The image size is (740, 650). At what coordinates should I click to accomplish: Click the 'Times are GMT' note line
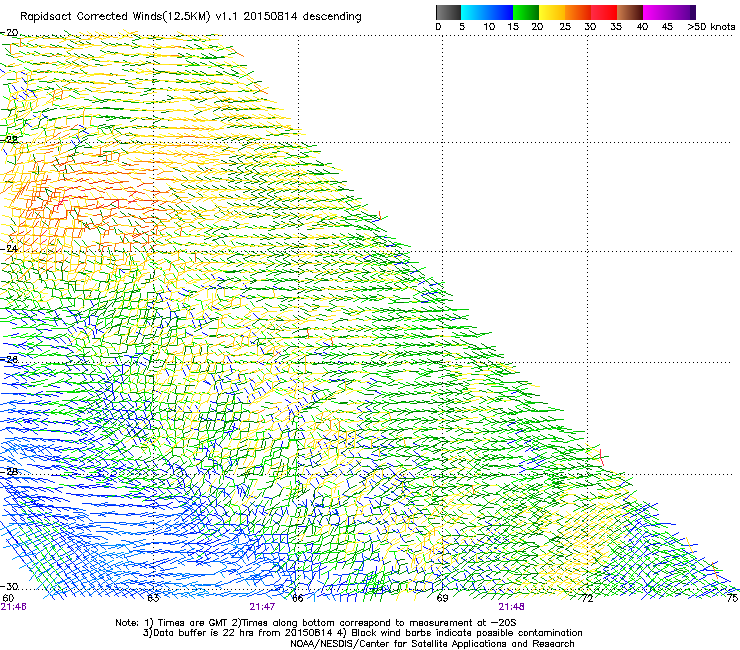316,623
